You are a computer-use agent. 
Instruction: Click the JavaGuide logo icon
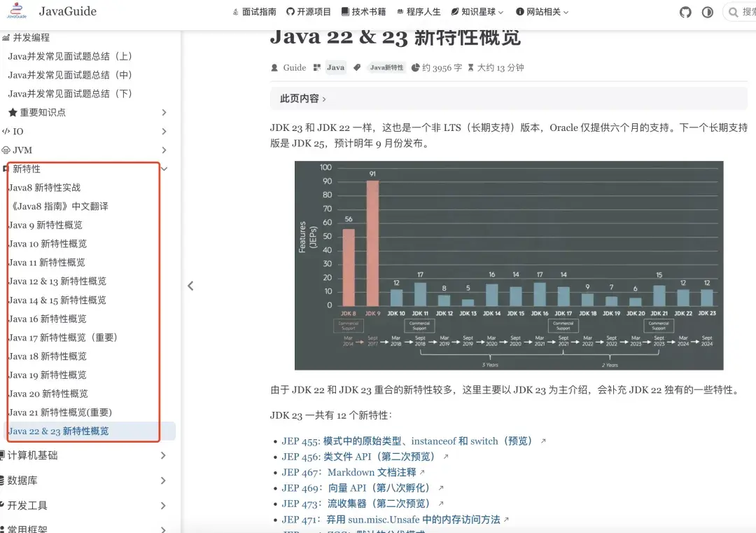click(17, 12)
